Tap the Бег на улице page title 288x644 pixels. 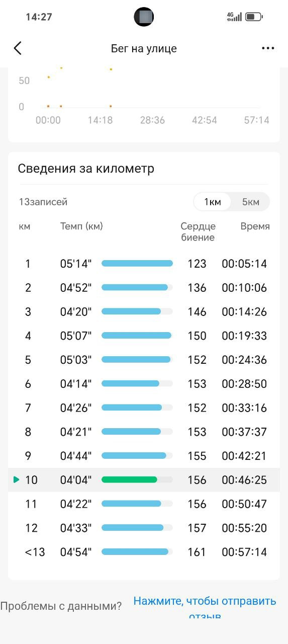144,49
